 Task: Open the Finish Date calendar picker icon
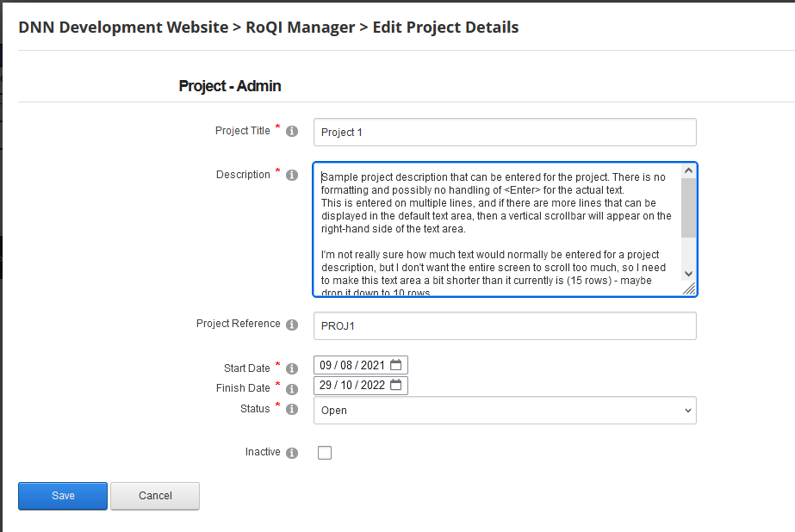point(395,385)
